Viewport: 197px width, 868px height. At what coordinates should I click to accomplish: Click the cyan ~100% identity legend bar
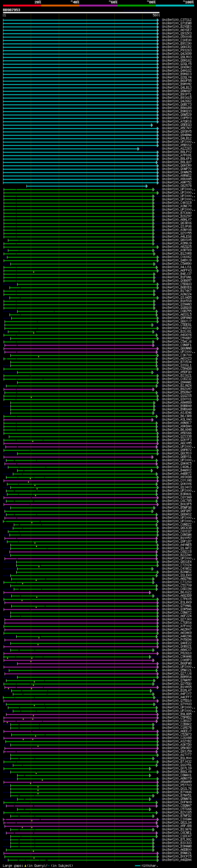point(175,6)
